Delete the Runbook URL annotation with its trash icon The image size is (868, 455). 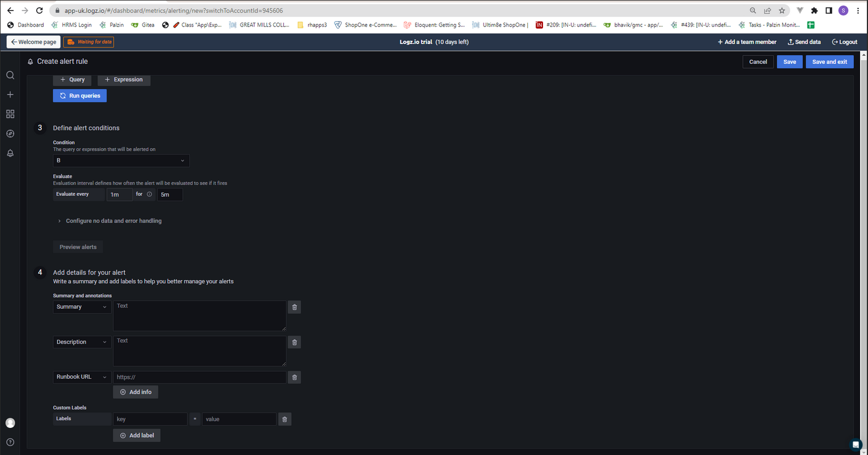tap(294, 377)
